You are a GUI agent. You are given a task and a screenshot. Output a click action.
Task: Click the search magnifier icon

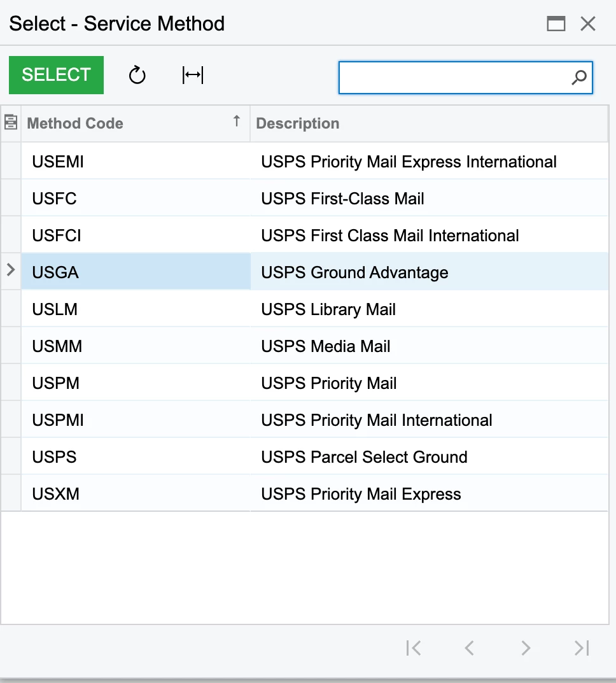tap(579, 78)
